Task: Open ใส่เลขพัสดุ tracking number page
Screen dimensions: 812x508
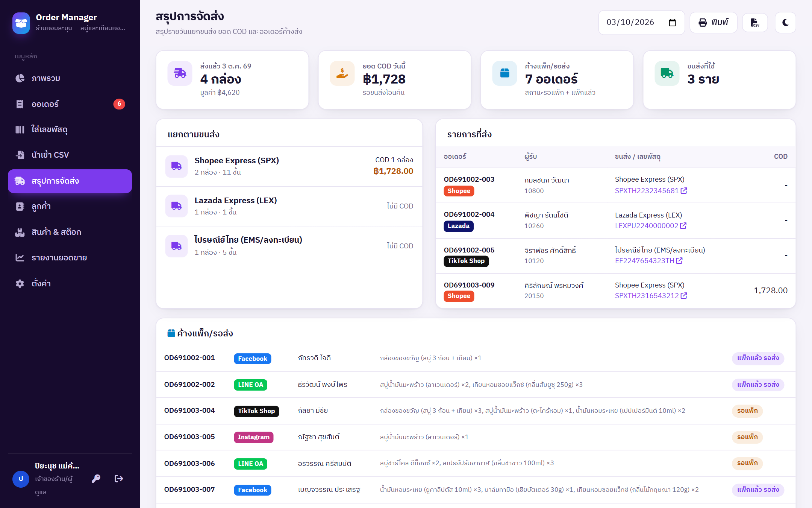Action: pos(70,129)
